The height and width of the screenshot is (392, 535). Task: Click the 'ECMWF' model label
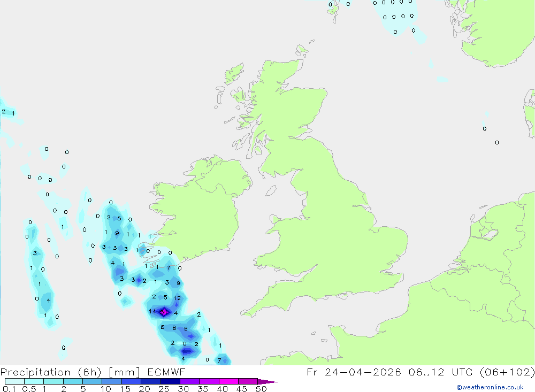(166, 372)
